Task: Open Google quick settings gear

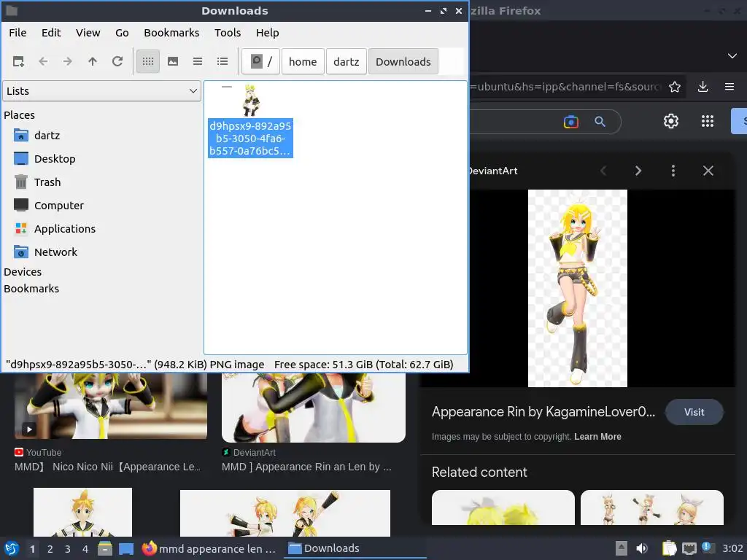Action: 671,121
